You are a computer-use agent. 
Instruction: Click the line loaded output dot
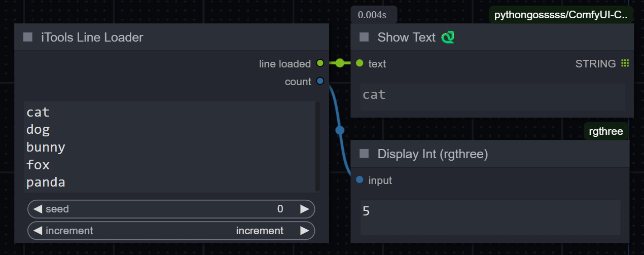coord(320,63)
